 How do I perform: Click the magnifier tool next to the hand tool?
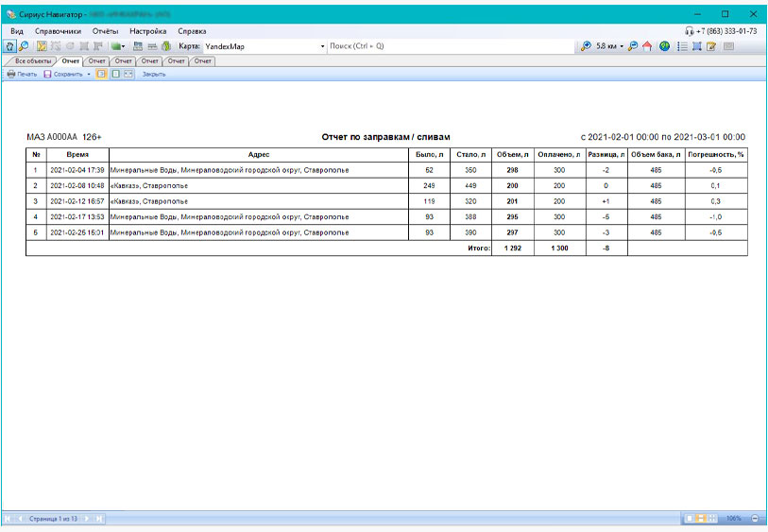pyautogui.click(x=23, y=45)
